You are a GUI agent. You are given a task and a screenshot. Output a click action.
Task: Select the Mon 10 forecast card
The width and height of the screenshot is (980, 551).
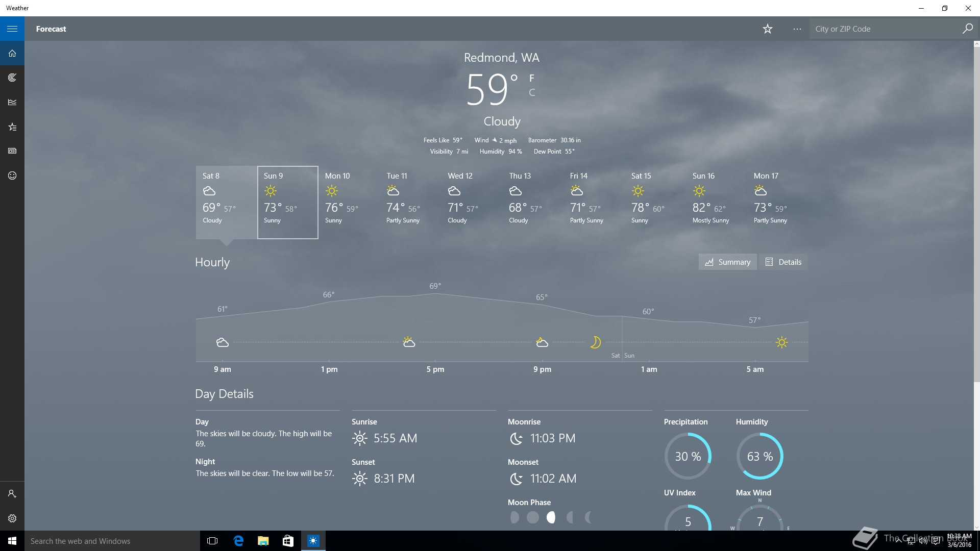click(349, 202)
